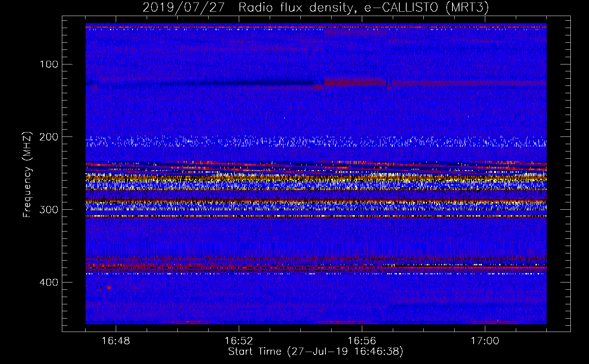The width and height of the screenshot is (589, 364).
Task: Click the 300 frequency tick label
Action: pyautogui.click(x=49, y=210)
